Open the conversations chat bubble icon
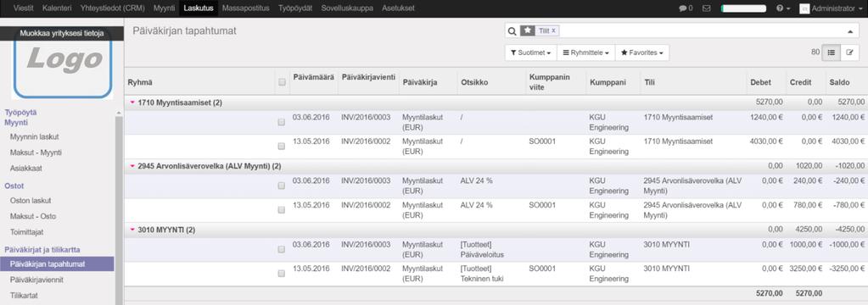 click(682, 8)
